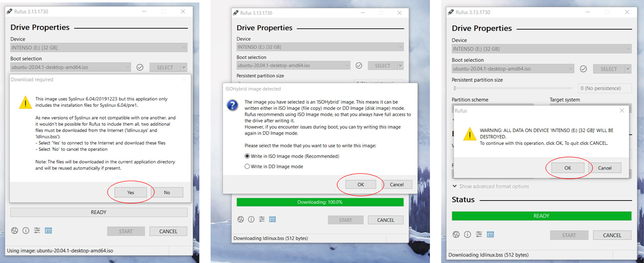
Task: Click START in middle Rufus window
Action: 346,220
